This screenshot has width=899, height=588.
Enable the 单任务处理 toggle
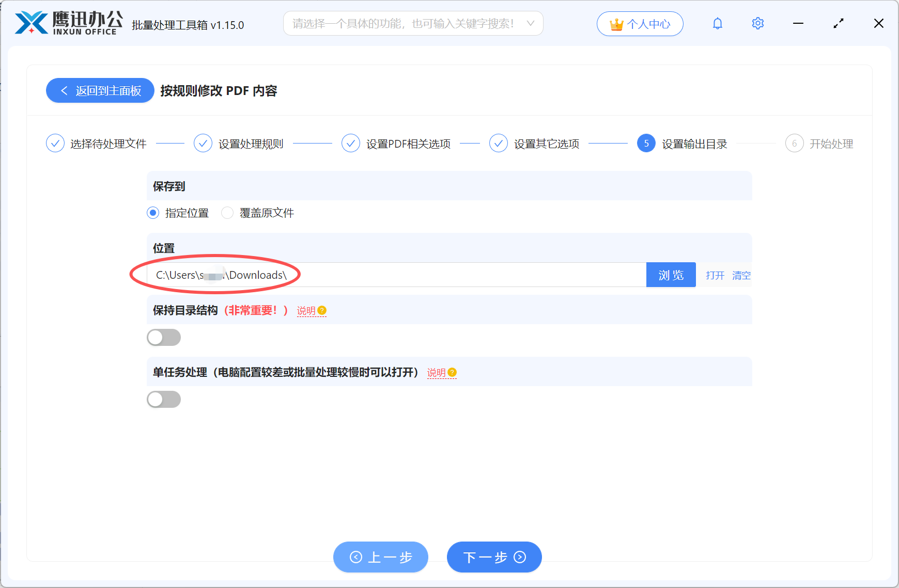tap(164, 399)
